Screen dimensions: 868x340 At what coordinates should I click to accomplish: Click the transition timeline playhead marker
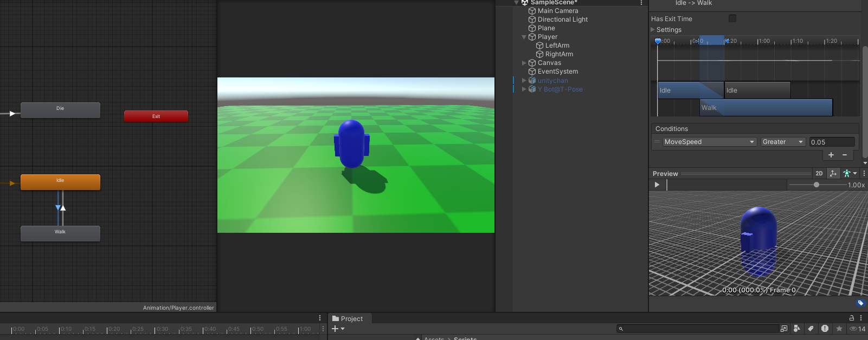(658, 41)
